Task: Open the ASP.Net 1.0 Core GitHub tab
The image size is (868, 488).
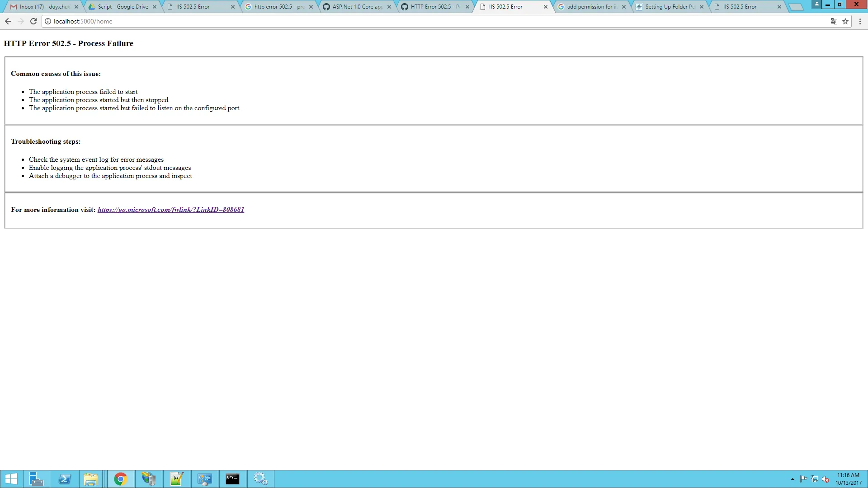Action: coord(356,7)
